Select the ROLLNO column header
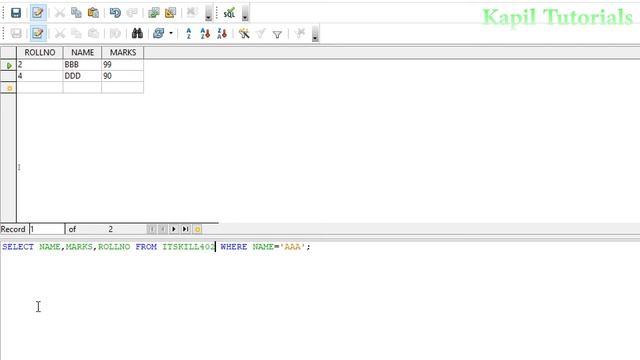This screenshot has height=360, width=640. (x=40, y=52)
